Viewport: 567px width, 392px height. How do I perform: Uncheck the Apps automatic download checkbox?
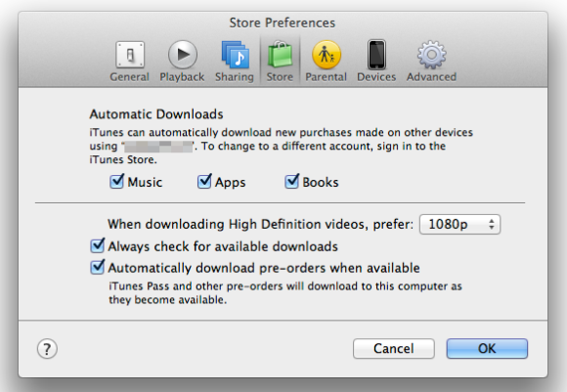coord(204,181)
